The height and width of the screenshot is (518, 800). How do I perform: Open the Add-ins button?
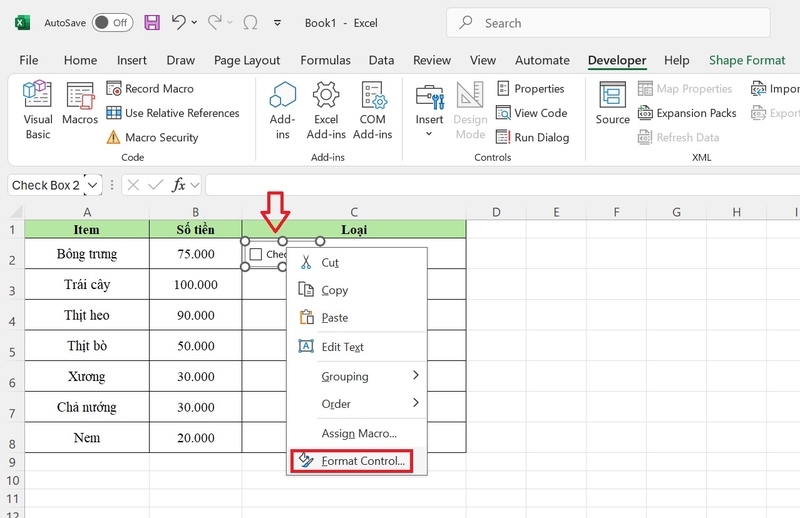[x=283, y=110]
